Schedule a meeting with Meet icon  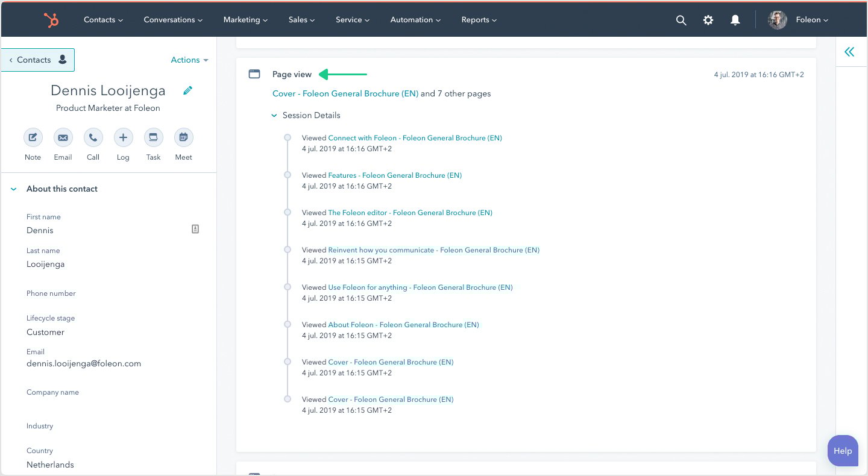pos(183,137)
